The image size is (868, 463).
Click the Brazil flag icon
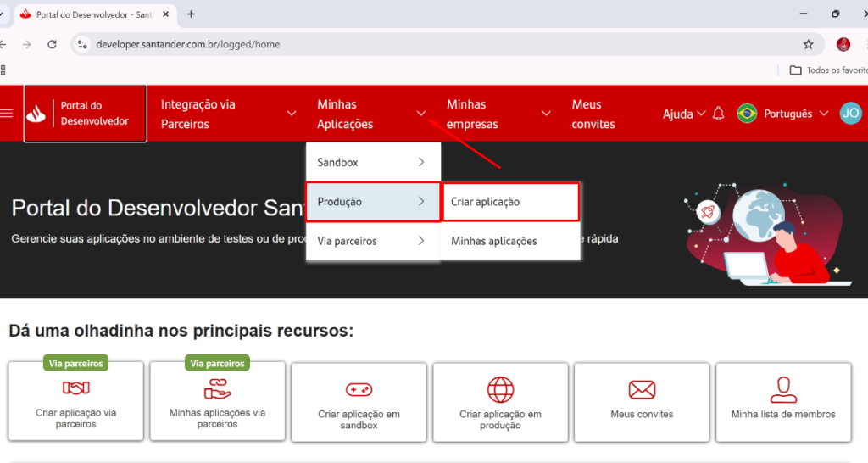click(747, 114)
